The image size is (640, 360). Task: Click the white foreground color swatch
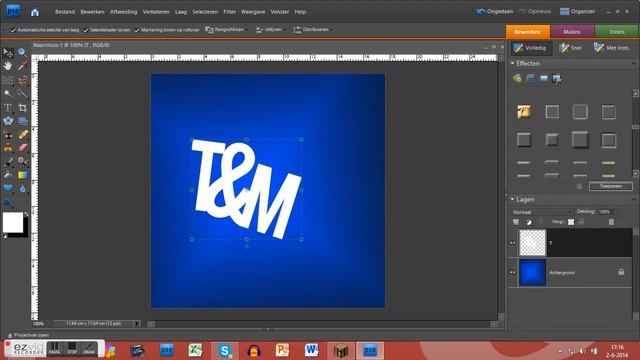[13, 223]
